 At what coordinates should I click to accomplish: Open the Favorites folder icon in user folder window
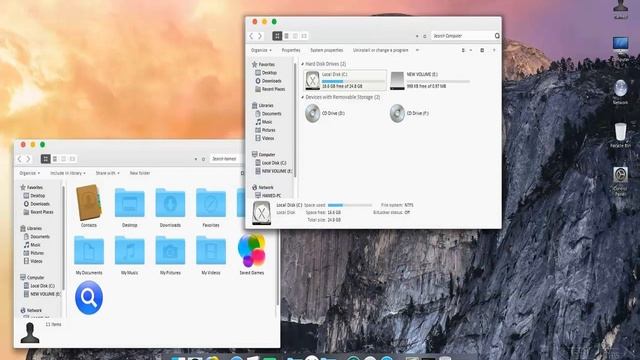point(211,203)
